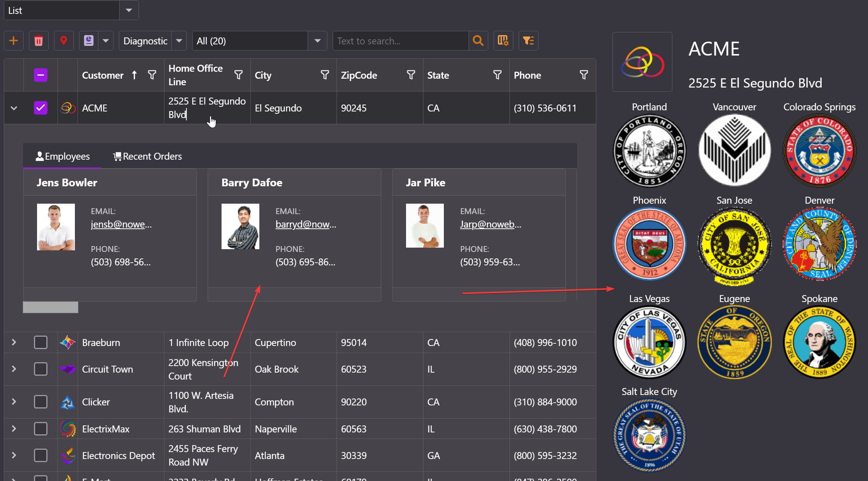Click the State column filter funnel
Viewport: 868px width, 481px height.
[497, 75]
